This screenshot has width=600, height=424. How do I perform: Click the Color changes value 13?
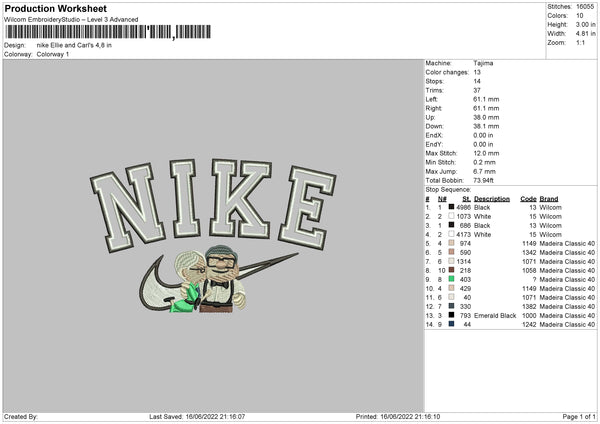pyautogui.click(x=477, y=72)
